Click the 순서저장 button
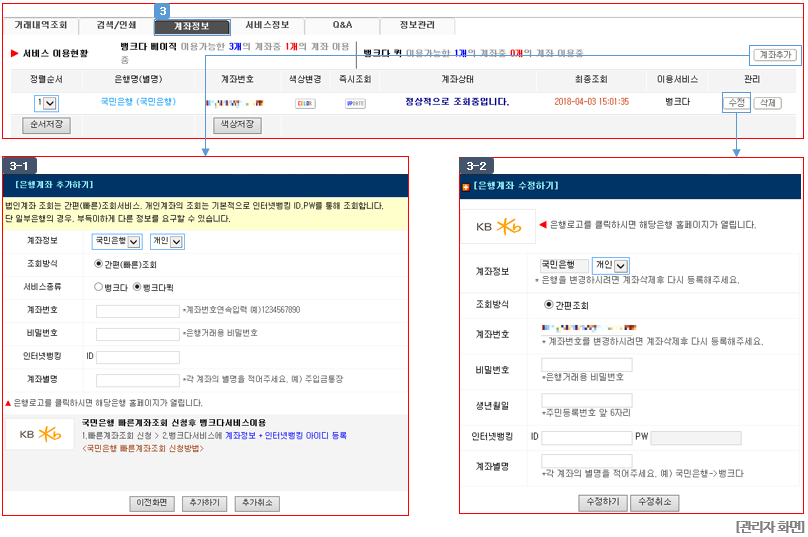The width and height of the screenshot is (808, 537). point(46,125)
